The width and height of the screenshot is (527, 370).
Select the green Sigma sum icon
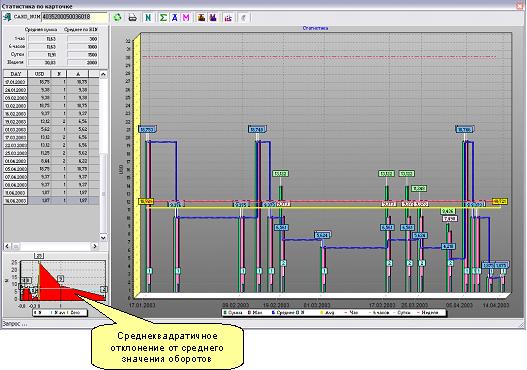click(x=163, y=17)
